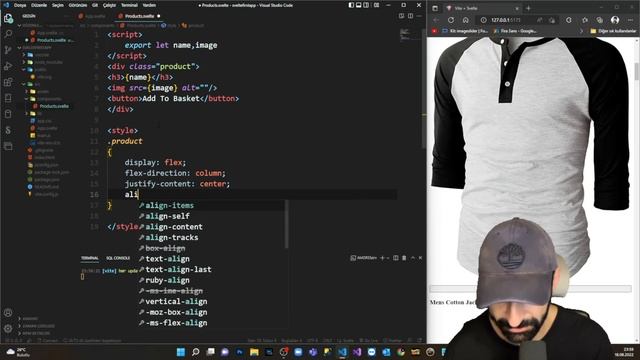Close the terminal panel

point(420,258)
